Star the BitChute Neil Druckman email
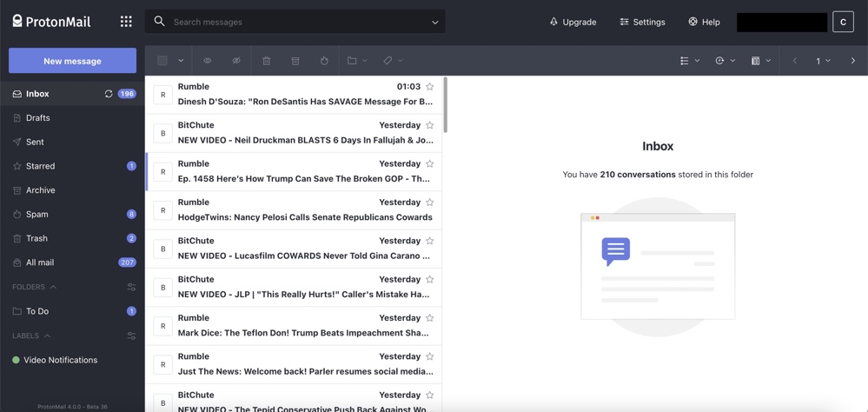This screenshot has width=868, height=412. [x=429, y=125]
